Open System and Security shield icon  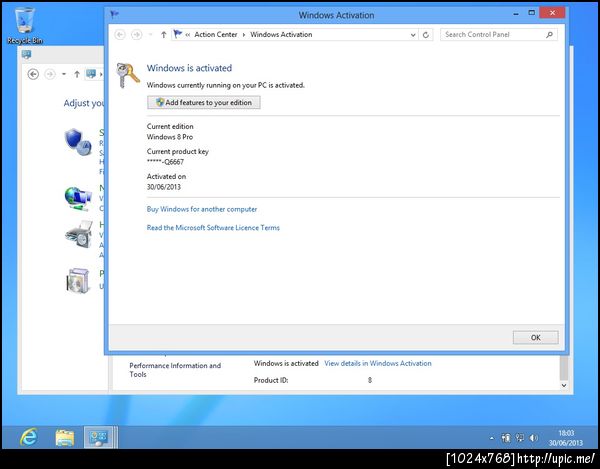pyautogui.click(x=78, y=142)
